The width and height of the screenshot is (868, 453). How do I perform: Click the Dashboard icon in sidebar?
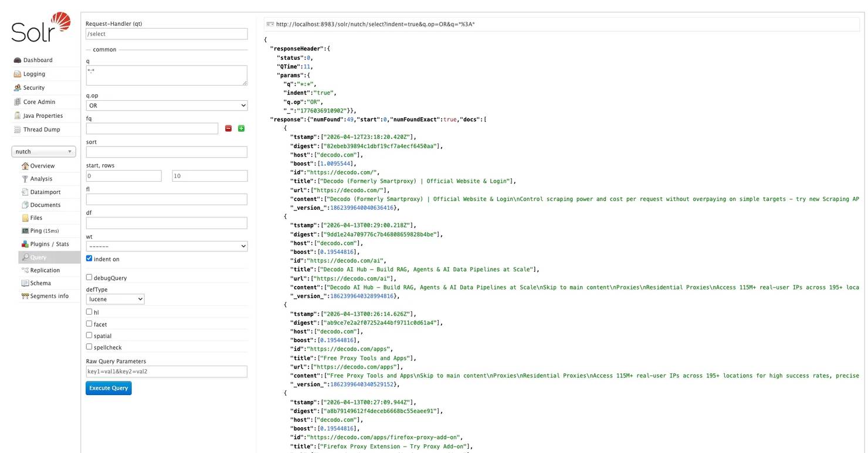coord(18,60)
